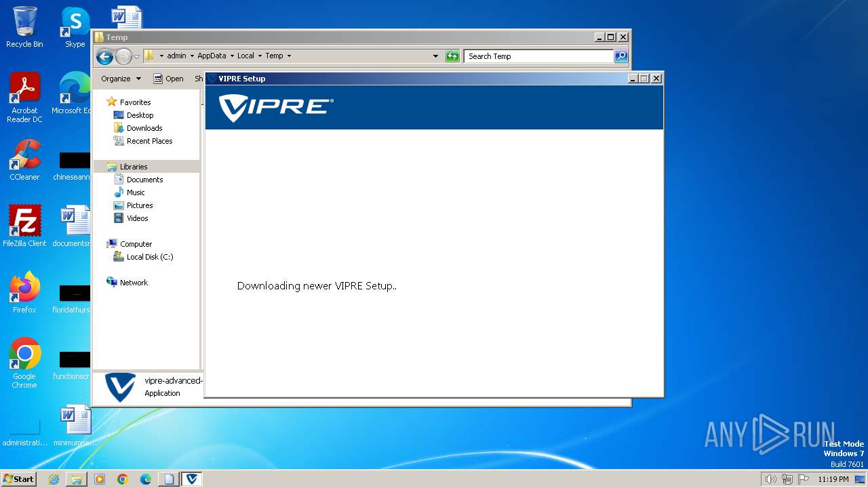Image resolution: width=868 pixels, height=488 pixels.
Task: Select the vipre-advanced application icon
Action: tap(120, 387)
